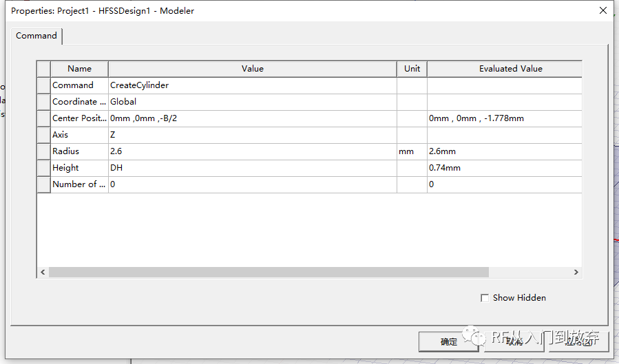Click the Height row selector box

point(43,168)
